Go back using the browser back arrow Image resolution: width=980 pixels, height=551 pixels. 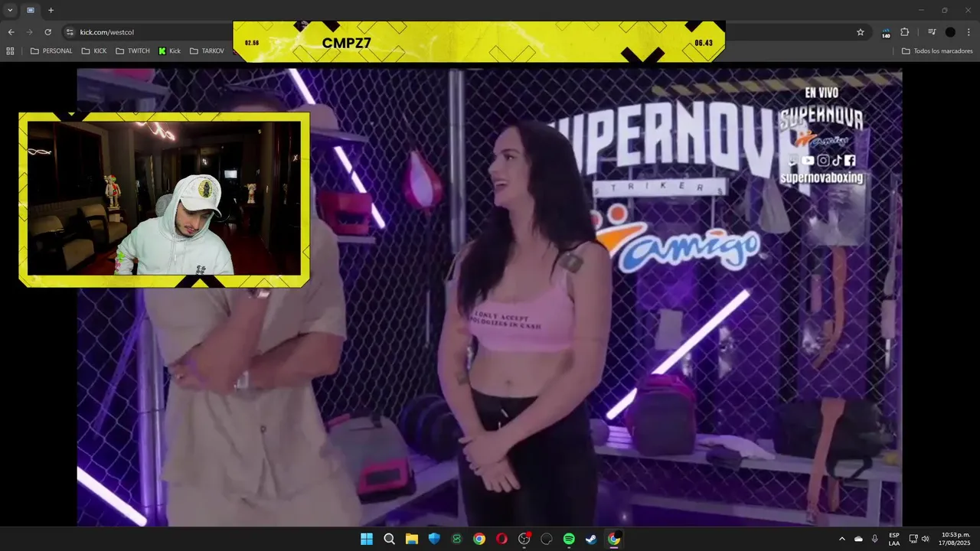(x=11, y=32)
